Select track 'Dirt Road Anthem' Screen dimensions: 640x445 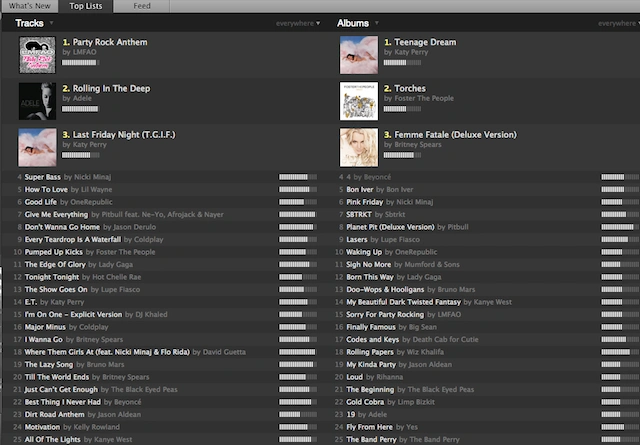click(55, 415)
